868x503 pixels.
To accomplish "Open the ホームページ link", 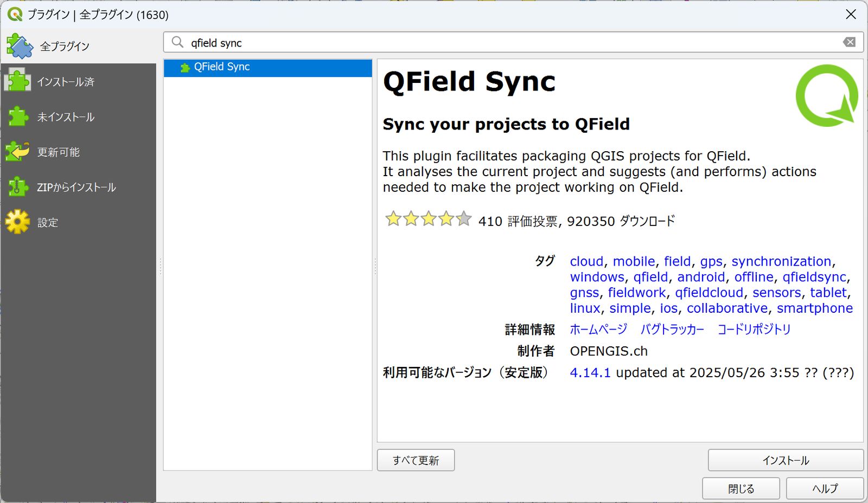I will tap(598, 330).
